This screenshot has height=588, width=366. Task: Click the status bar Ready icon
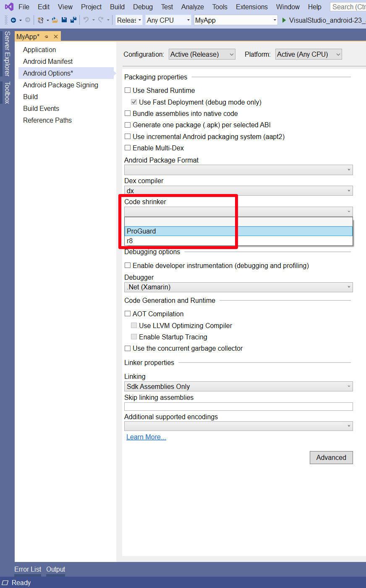5,583
